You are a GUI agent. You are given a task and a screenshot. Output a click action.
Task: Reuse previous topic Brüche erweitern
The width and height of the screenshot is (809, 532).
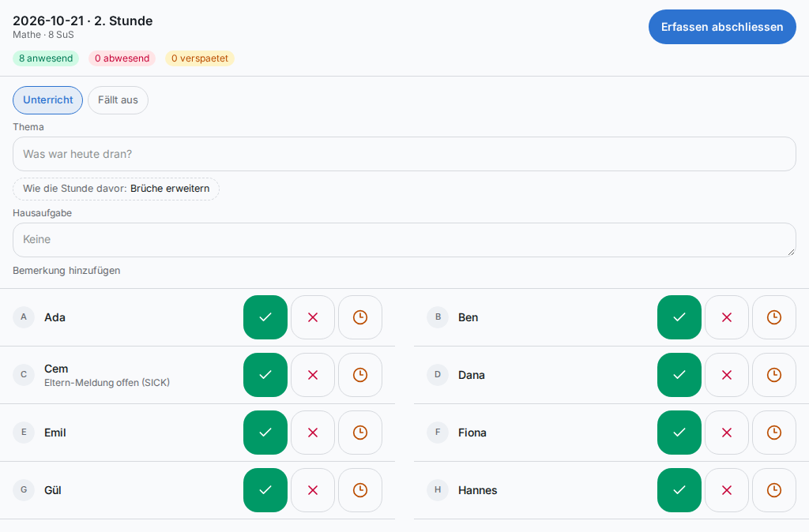pyautogui.click(x=116, y=189)
